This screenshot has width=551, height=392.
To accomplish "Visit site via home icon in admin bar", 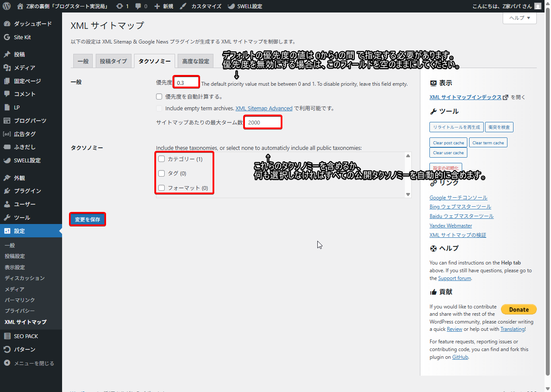I will pyautogui.click(x=20, y=6).
